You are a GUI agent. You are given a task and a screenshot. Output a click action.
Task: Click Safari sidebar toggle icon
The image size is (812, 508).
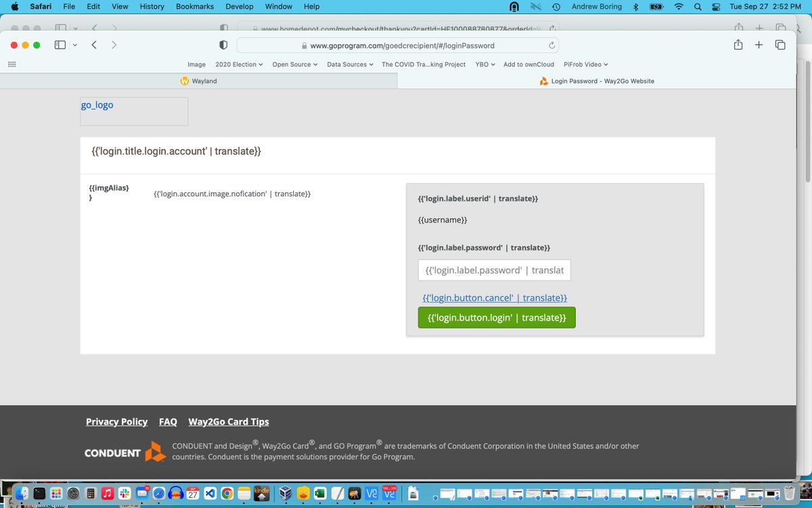click(x=60, y=45)
